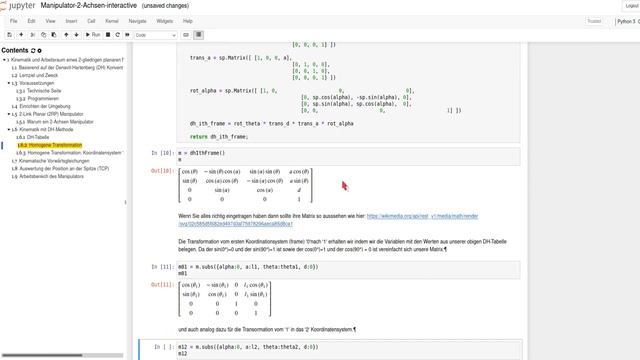Viewport: 640px width, 360px height.
Task: Collapse section 1.6 Kinematik mit DH-Methode arrow
Action: click(x=9, y=130)
